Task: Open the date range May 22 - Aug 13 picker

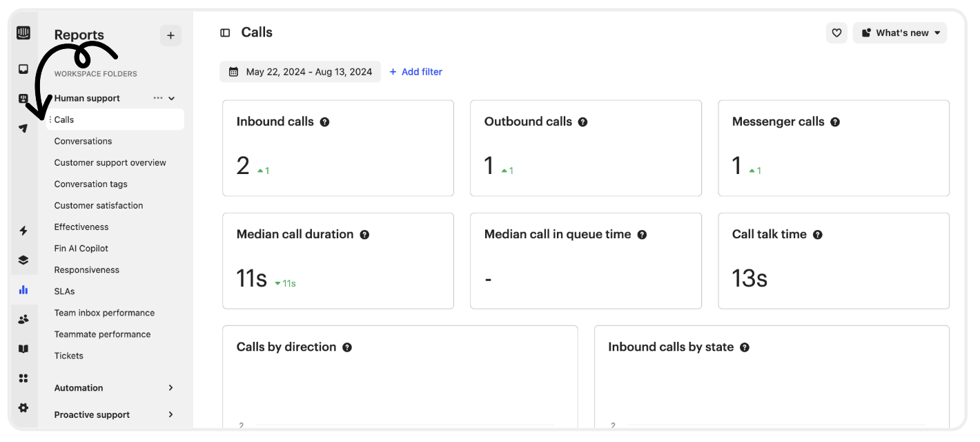Action: point(300,72)
